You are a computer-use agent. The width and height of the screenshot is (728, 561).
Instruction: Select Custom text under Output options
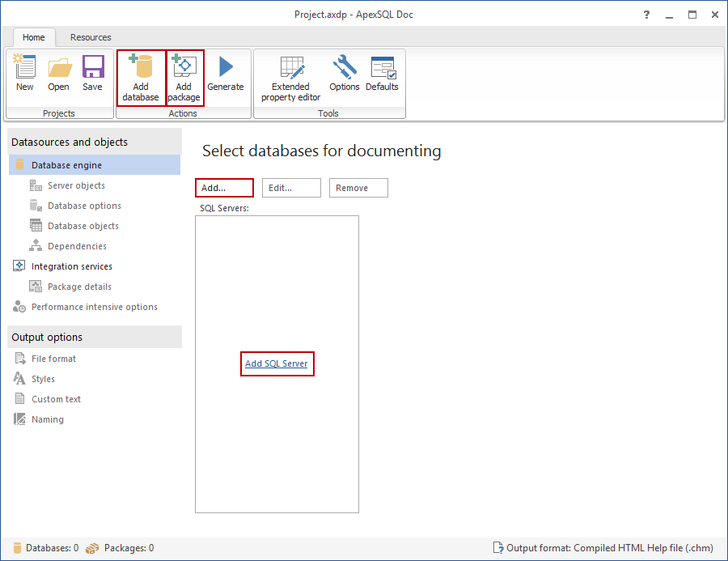click(56, 399)
